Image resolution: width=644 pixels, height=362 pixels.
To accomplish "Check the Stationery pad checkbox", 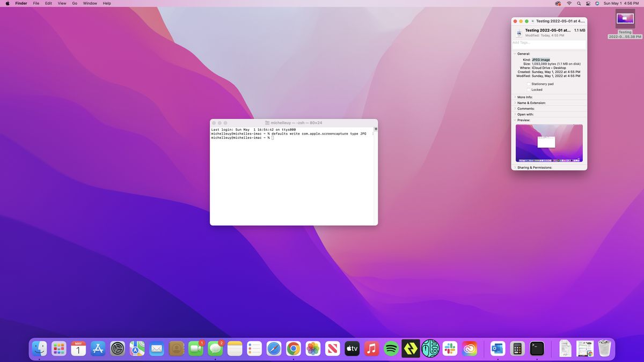I will click(528, 84).
